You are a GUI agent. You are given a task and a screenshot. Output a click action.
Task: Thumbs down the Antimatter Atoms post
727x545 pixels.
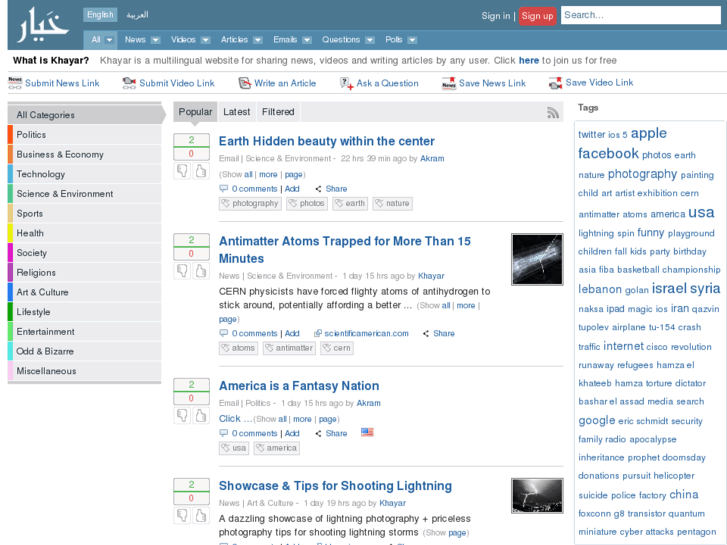(x=182, y=271)
